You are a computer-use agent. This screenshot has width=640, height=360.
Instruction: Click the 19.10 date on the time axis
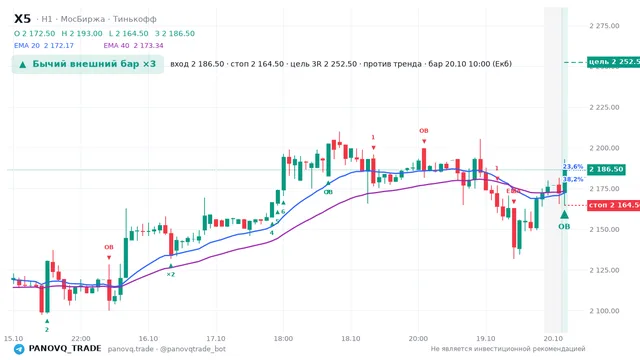click(x=485, y=339)
